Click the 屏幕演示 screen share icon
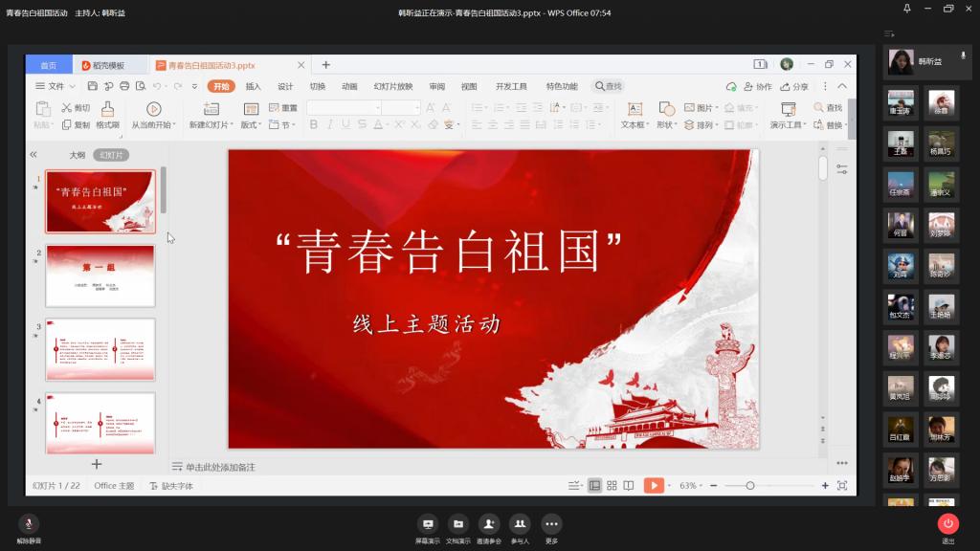This screenshot has width=980, height=551. point(428,523)
